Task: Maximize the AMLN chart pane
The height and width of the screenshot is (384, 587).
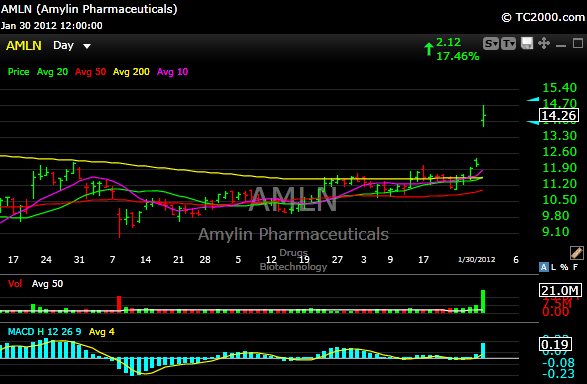Action: click(x=578, y=43)
